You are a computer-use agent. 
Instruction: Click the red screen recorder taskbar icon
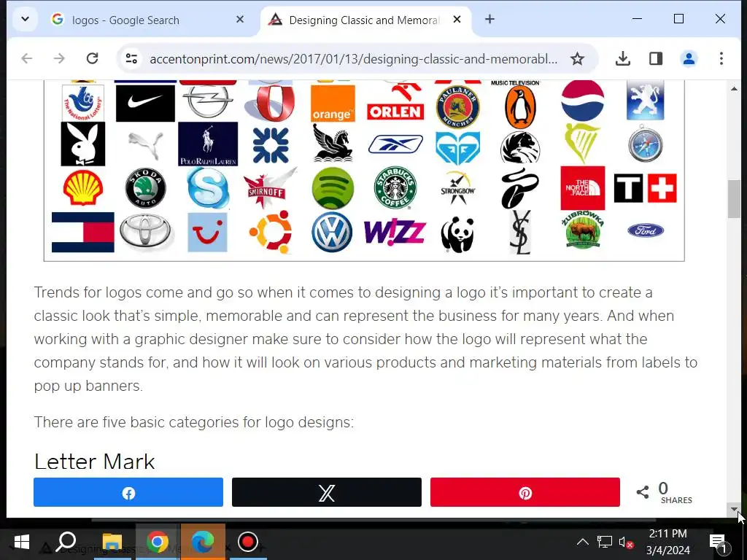pyautogui.click(x=248, y=542)
